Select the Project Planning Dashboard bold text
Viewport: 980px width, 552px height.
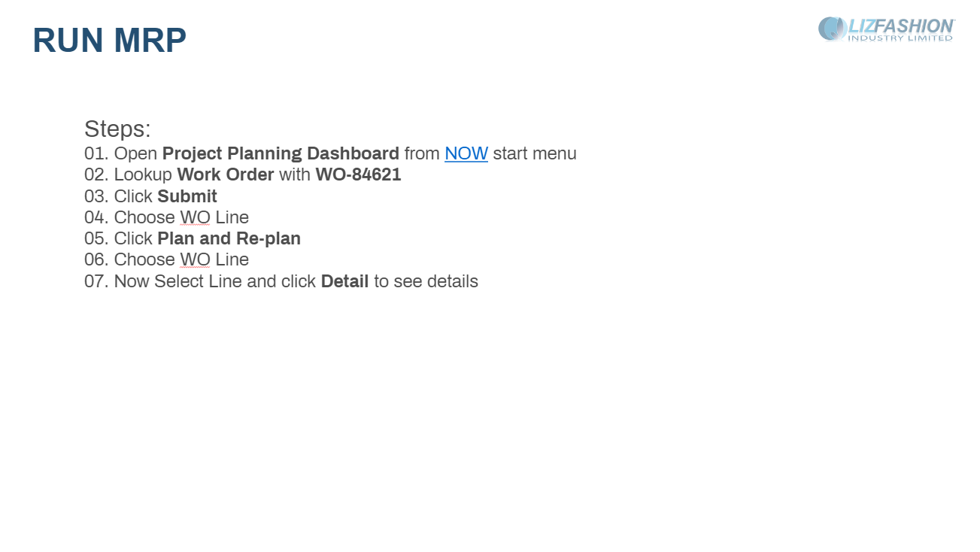[x=281, y=153]
